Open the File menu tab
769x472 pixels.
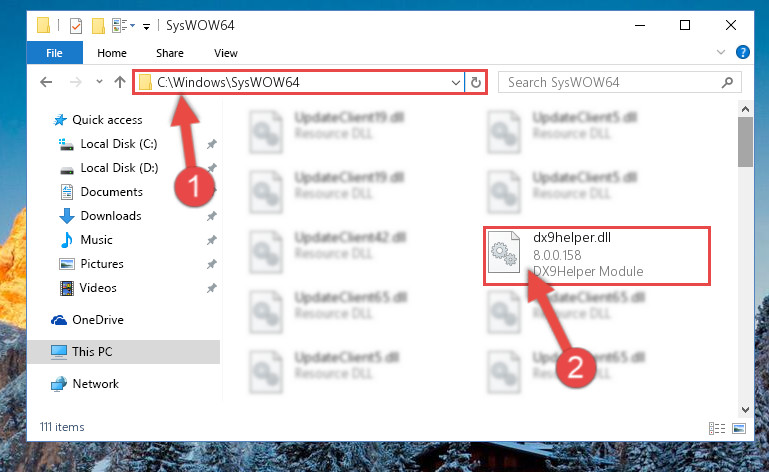[x=54, y=52]
